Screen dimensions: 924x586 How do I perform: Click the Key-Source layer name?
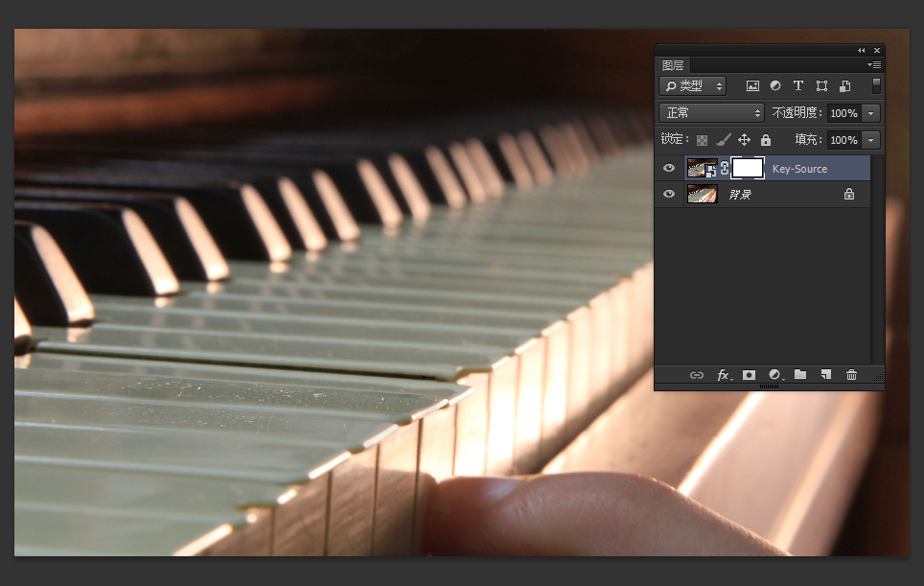pyautogui.click(x=799, y=169)
